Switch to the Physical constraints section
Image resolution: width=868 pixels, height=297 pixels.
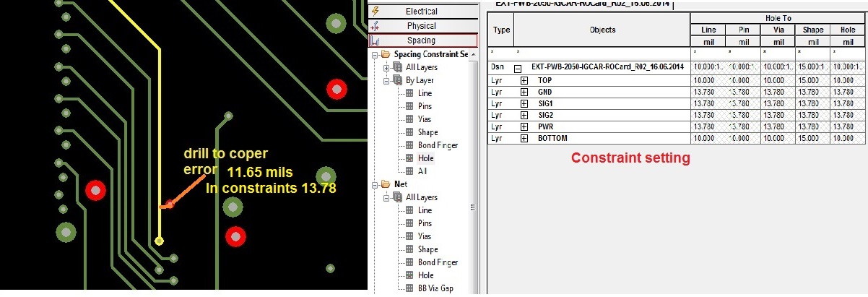pyautogui.click(x=422, y=26)
